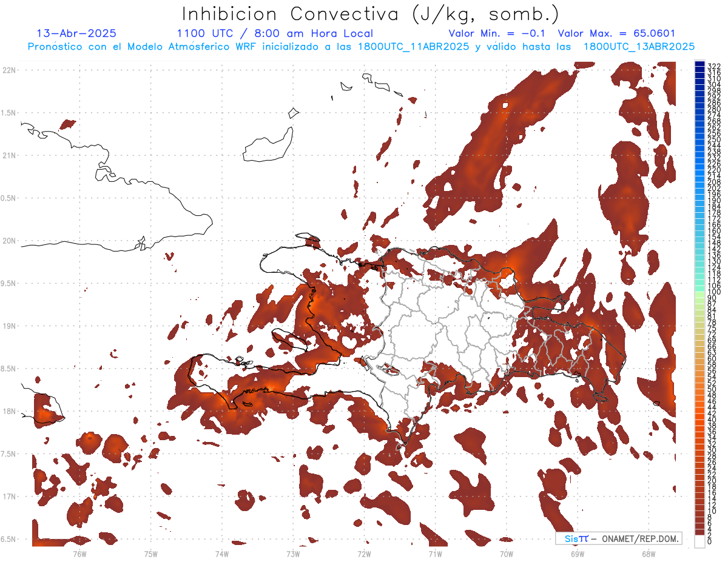Select the 18N latitude label

[x=9, y=411]
